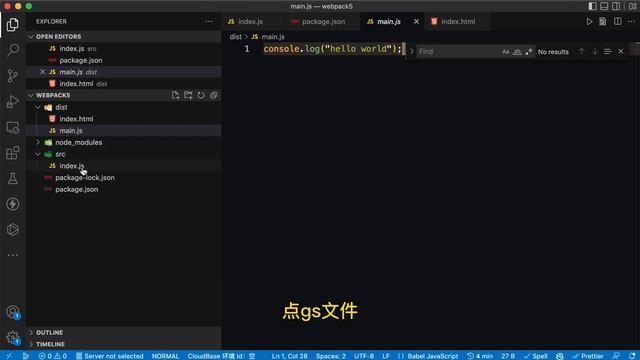The width and height of the screenshot is (640, 360).
Task: Toggle Find in Selection
Action: (x=608, y=51)
